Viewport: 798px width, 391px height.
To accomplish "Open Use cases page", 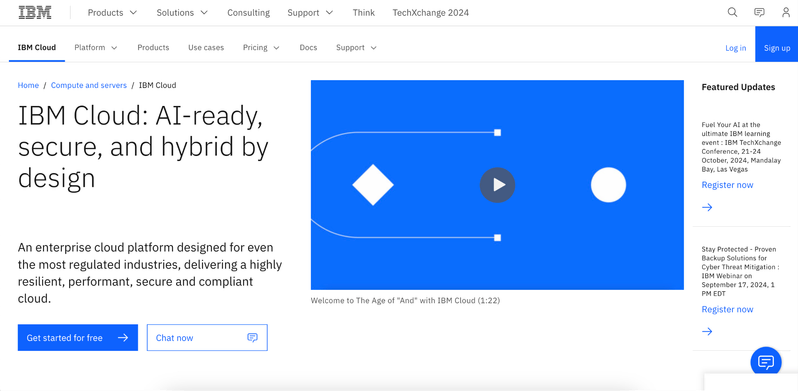I will [x=206, y=47].
